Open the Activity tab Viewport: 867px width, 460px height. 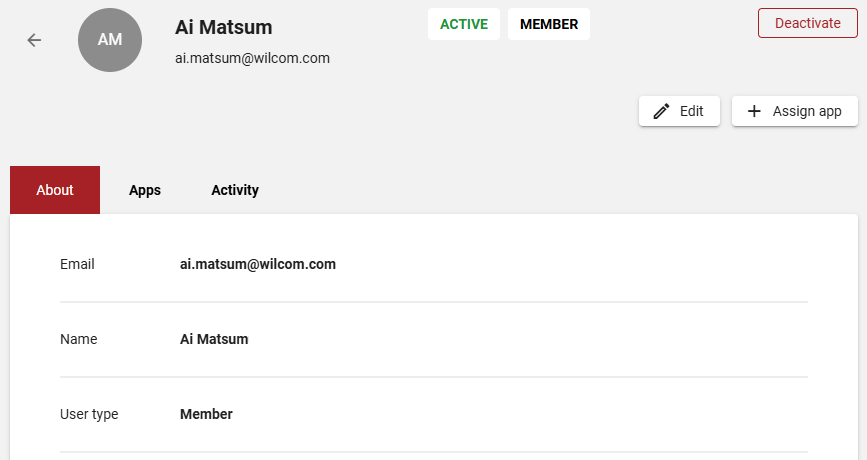(x=235, y=190)
